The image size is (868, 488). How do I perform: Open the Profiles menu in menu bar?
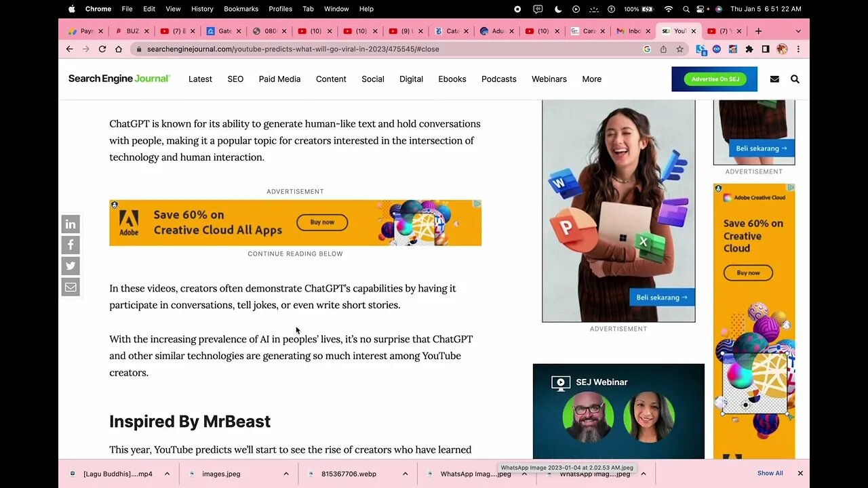click(280, 9)
